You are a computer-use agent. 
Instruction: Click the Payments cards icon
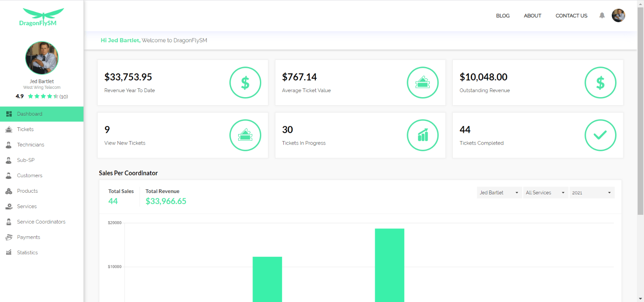coord(9,237)
